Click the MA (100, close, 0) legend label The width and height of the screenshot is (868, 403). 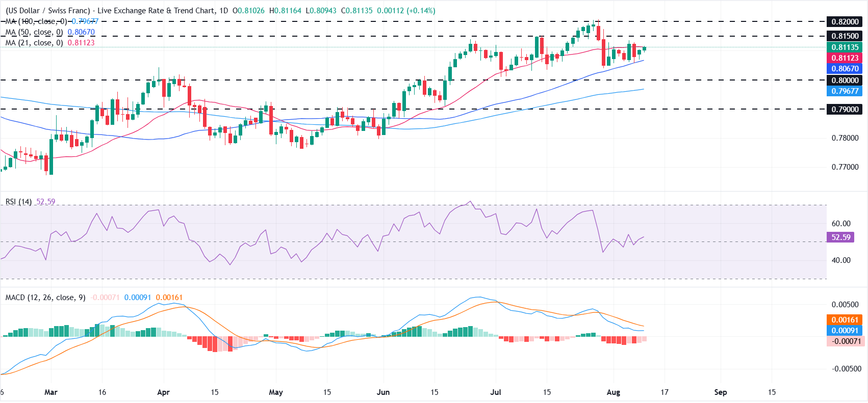click(36, 21)
